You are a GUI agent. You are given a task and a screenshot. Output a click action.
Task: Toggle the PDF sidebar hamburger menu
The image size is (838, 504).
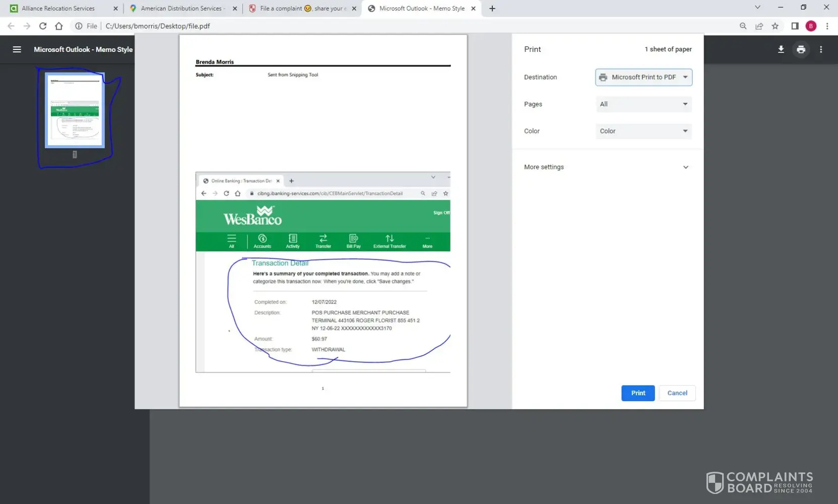tap(17, 49)
